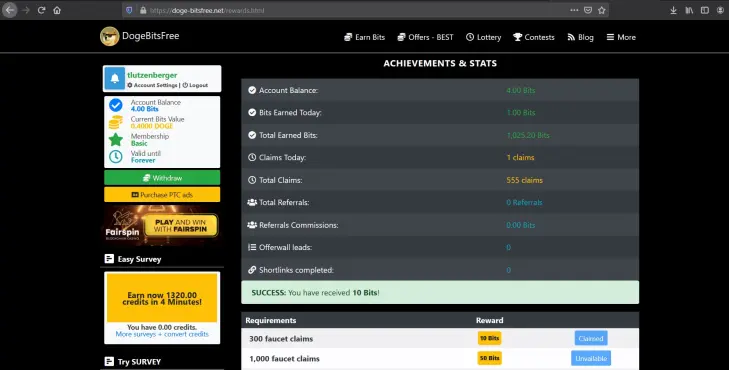The width and height of the screenshot is (729, 370).
Task: Click the green Withdraw button
Action: (x=162, y=178)
